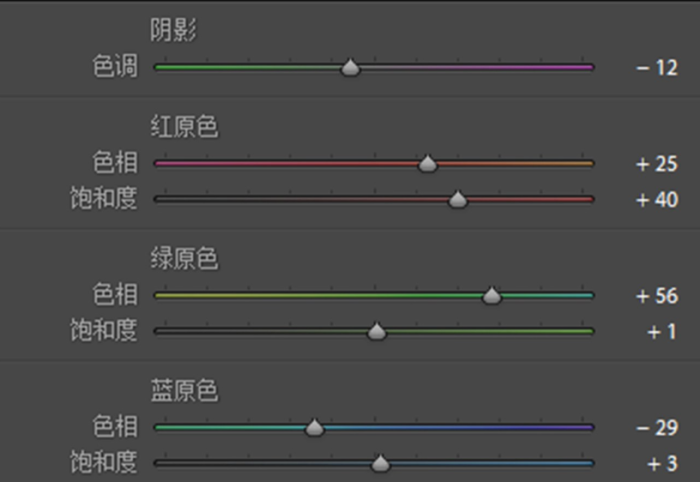This screenshot has width=700, height=482.
Task: Click the 蓝原色 section heading
Action: (184, 391)
